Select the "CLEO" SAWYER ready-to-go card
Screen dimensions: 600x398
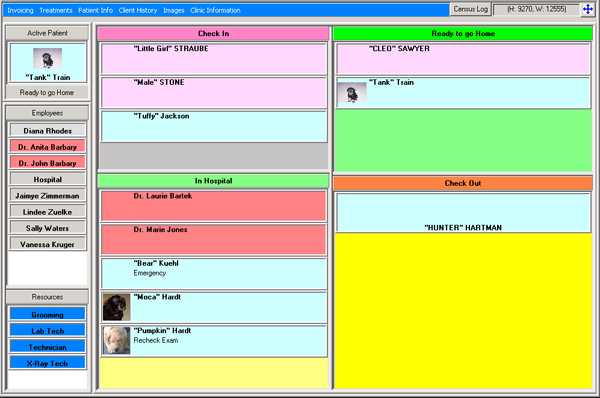pos(463,59)
